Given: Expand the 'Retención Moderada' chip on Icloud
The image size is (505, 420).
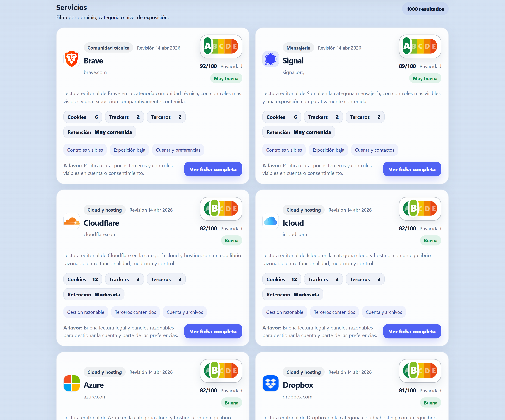Looking at the screenshot, I should 292,294.
